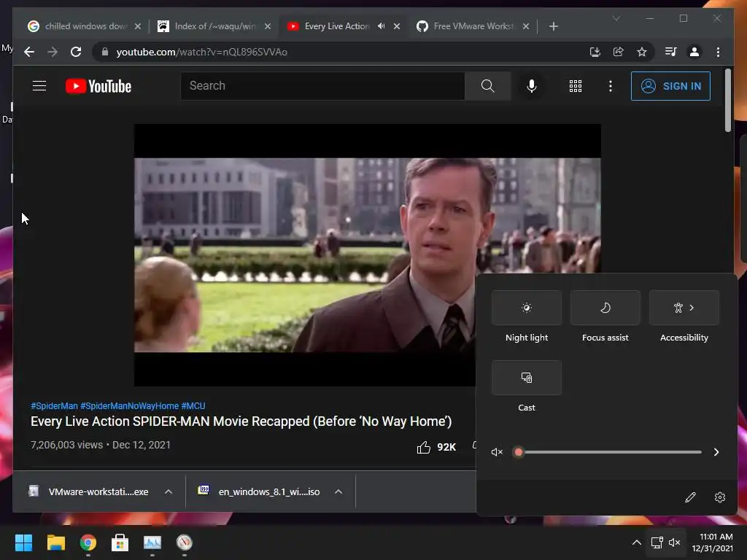This screenshot has height=560, width=747.
Task: Open File Explorer from taskbar
Action: click(55, 542)
